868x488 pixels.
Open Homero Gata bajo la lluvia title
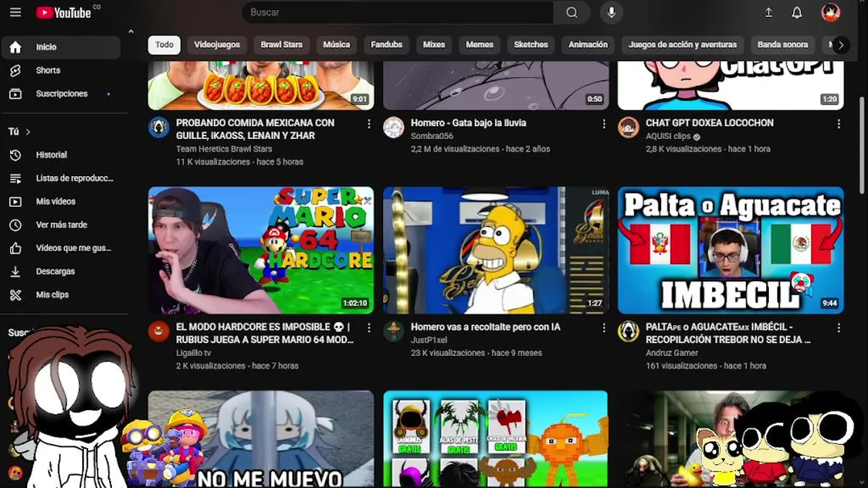[x=469, y=123]
